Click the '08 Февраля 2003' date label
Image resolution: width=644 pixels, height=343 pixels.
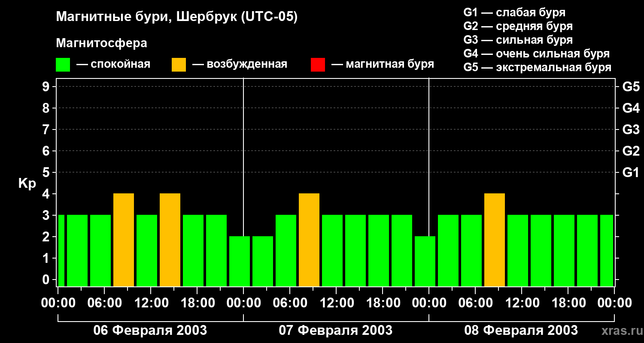(x=521, y=331)
